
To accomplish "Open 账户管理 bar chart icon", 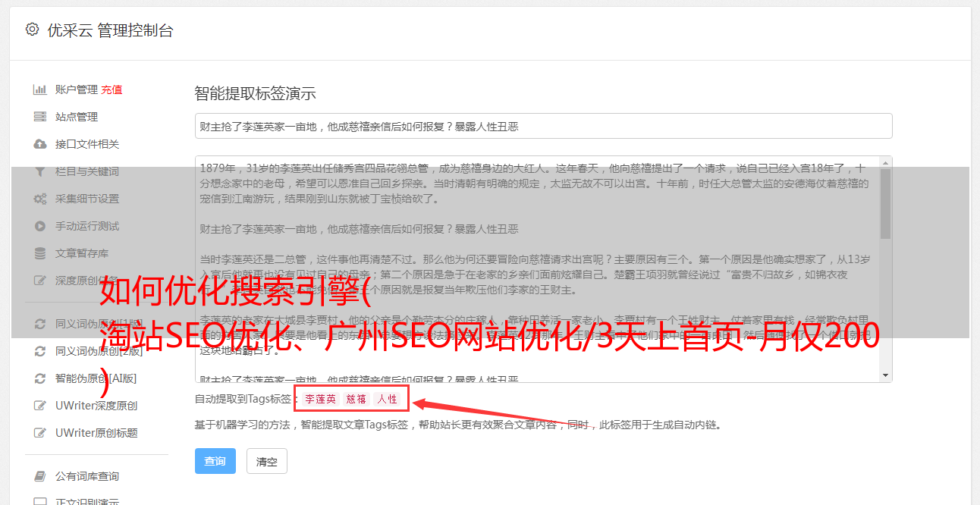I will pos(40,89).
